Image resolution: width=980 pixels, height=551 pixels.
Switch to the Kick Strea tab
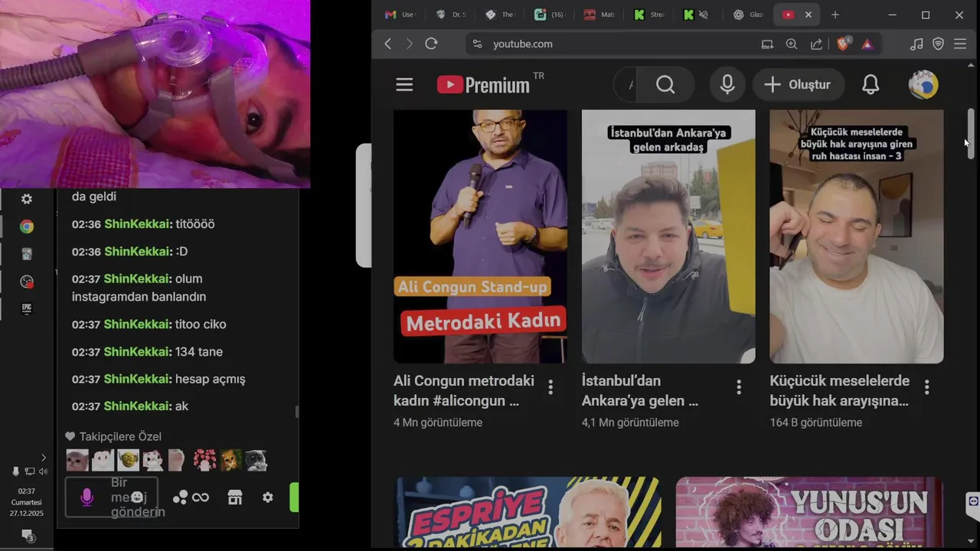click(648, 15)
